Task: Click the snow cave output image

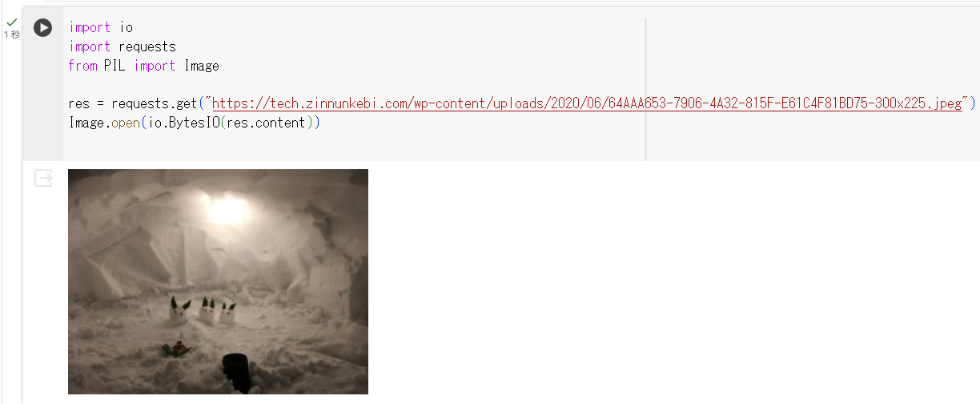Action: coord(218,281)
